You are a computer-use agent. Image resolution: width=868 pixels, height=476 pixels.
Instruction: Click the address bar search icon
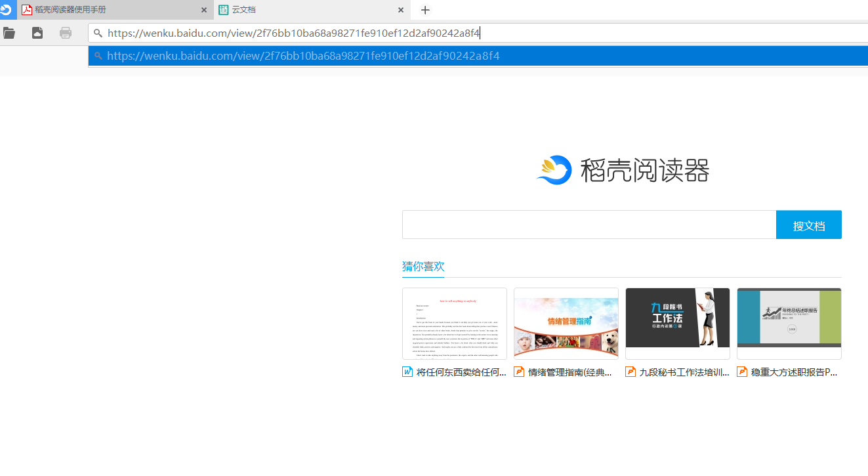(98, 33)
